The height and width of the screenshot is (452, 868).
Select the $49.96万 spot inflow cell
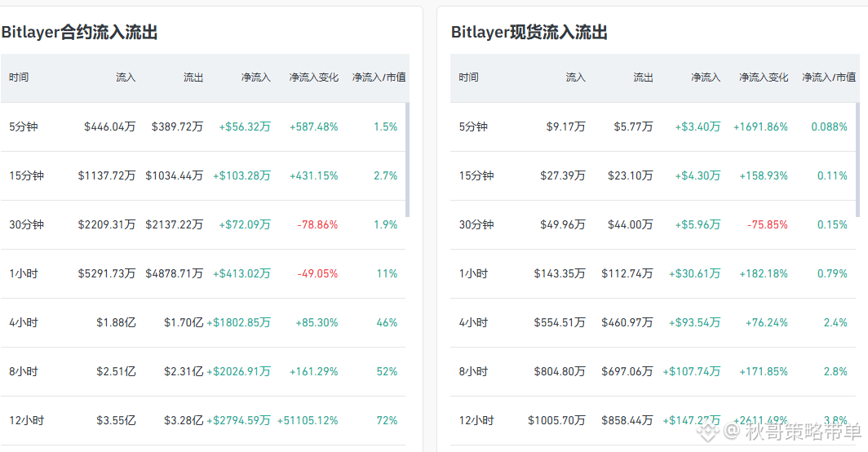(563, 224)
